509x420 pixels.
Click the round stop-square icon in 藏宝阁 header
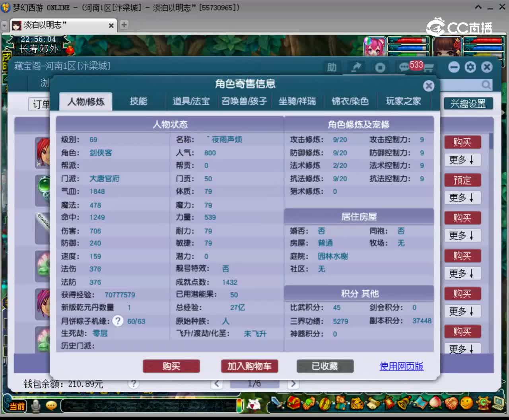tap(380, 68)
